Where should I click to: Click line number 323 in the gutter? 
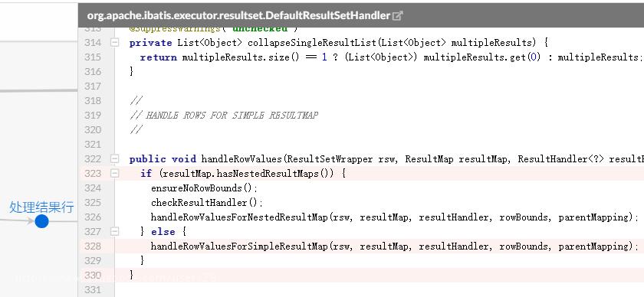point(93,174)
